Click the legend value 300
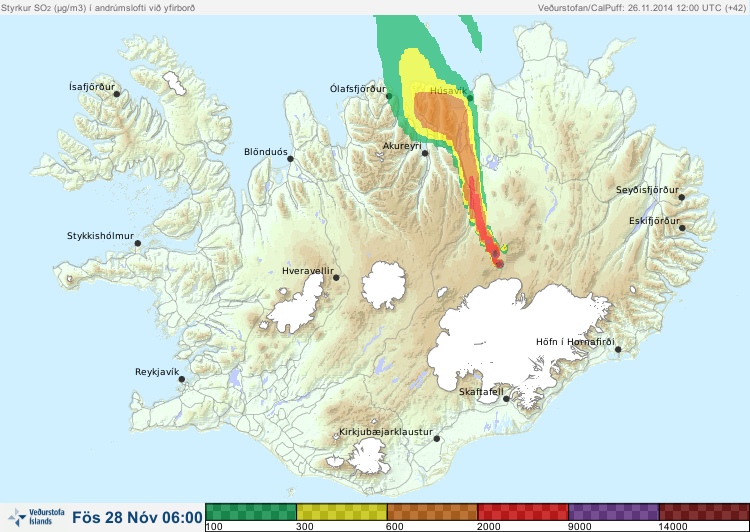The width and height of the screenshot is (750, 532). coord(305,527)
